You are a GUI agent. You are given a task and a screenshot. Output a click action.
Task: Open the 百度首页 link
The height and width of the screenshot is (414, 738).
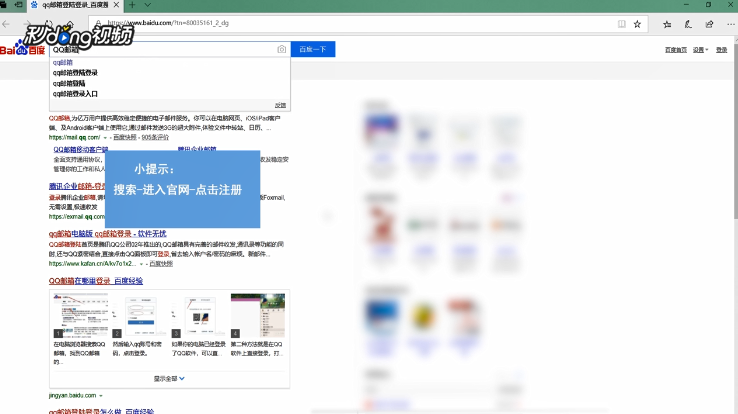point(676,50)
